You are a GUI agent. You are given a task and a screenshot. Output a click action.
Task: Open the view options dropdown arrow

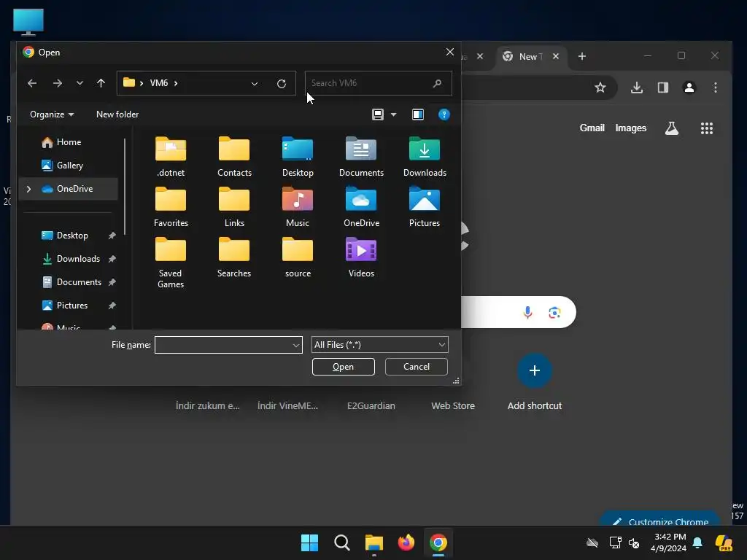pos(393,114)
